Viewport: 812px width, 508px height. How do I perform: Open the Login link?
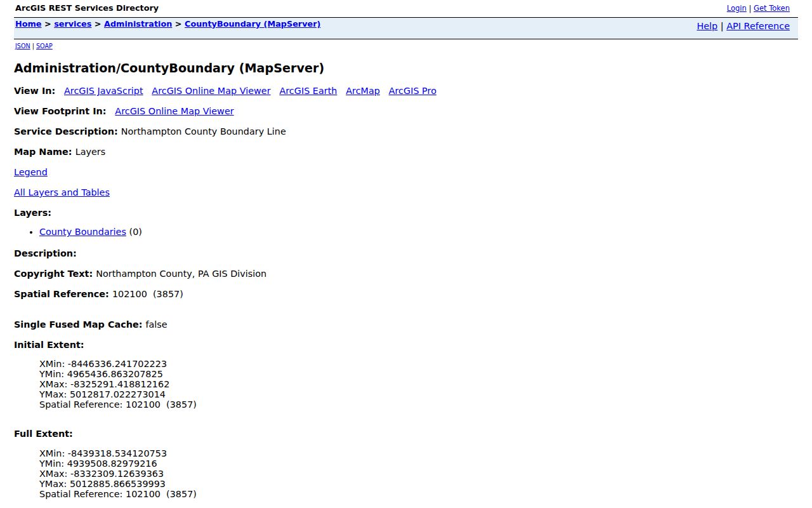coord(737,8)
